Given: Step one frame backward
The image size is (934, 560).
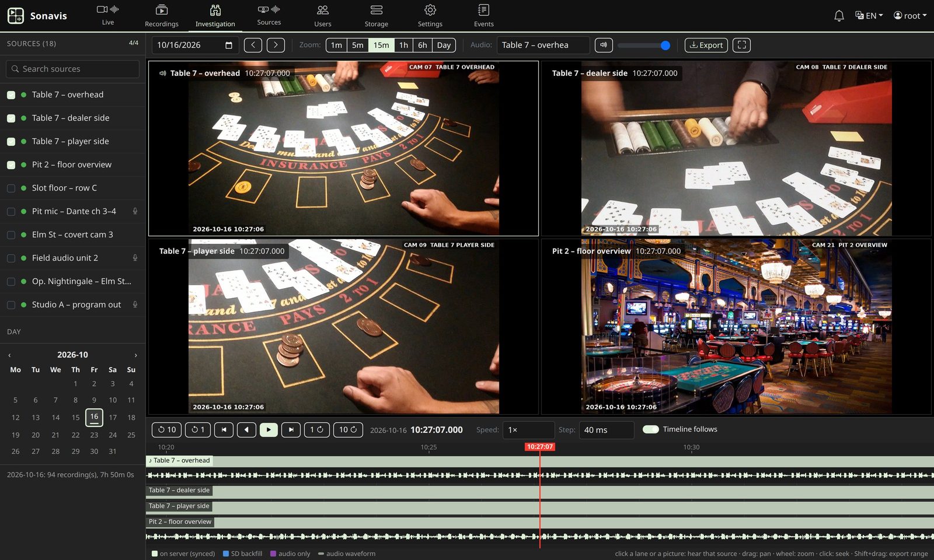Looking at the screenshot, I should pos(246,430).
